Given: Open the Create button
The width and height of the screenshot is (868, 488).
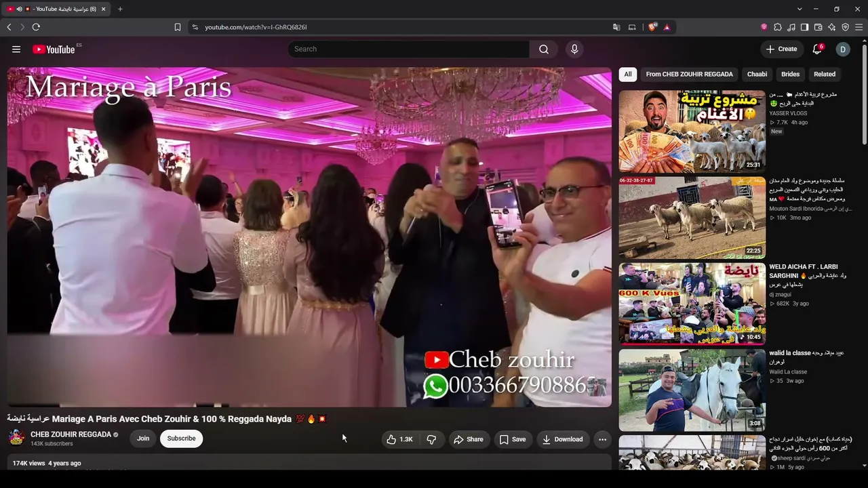Looking at the screenshot, I should pyautogui.click(x=781, y=49).
